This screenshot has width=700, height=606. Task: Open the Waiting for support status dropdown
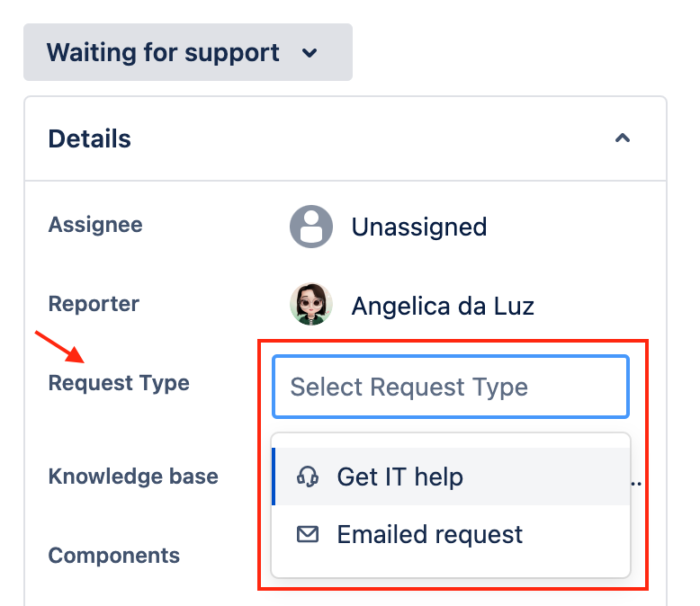tap(187, 53)
